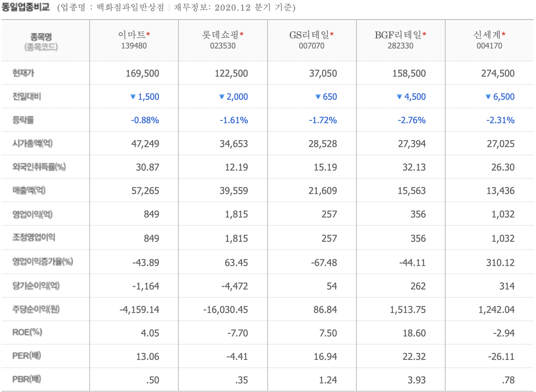
Task: Click the down-arrow change 1,500
Action: coord(145,97)
